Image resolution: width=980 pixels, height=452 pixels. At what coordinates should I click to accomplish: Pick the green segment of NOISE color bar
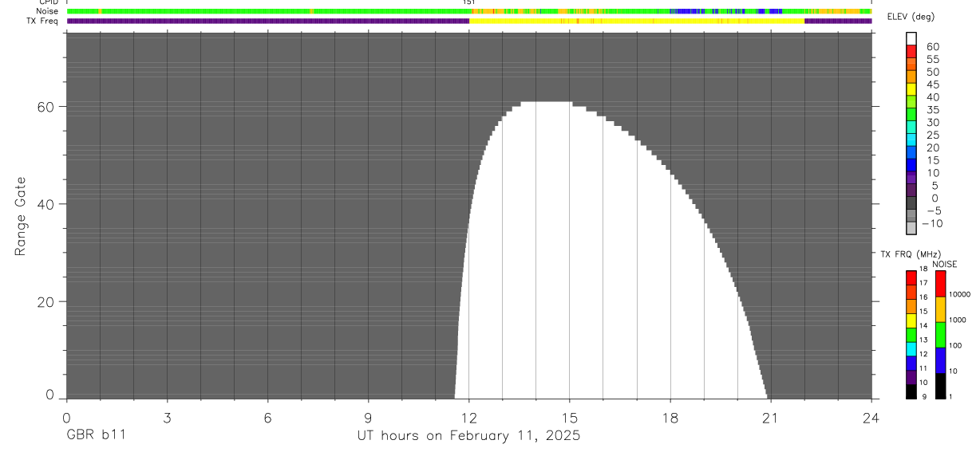(940, 334)
